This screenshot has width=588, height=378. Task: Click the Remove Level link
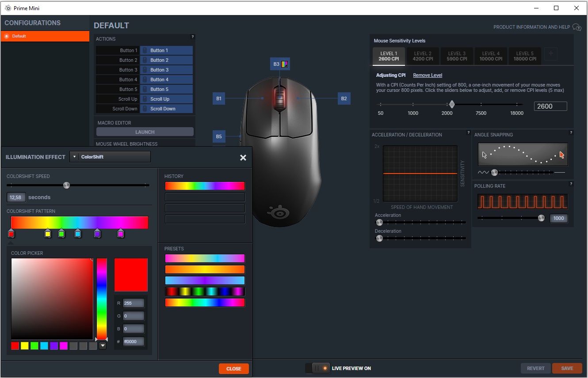(x=428, y=75)
